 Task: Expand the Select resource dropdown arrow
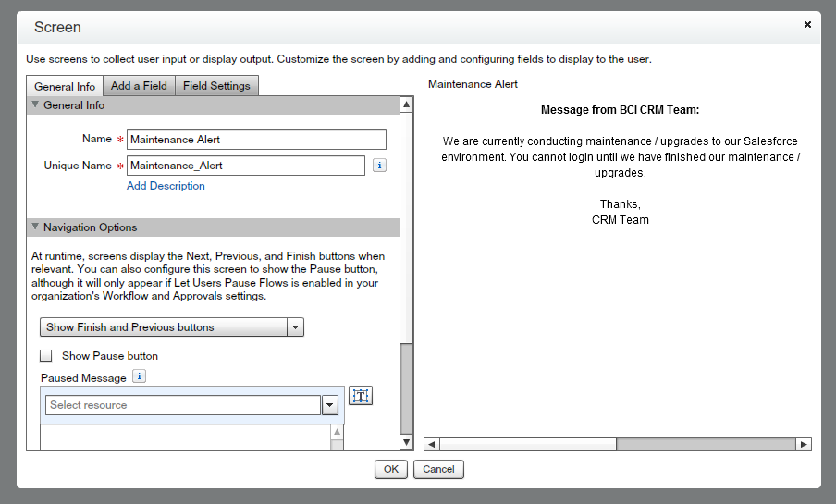point(330,405)
